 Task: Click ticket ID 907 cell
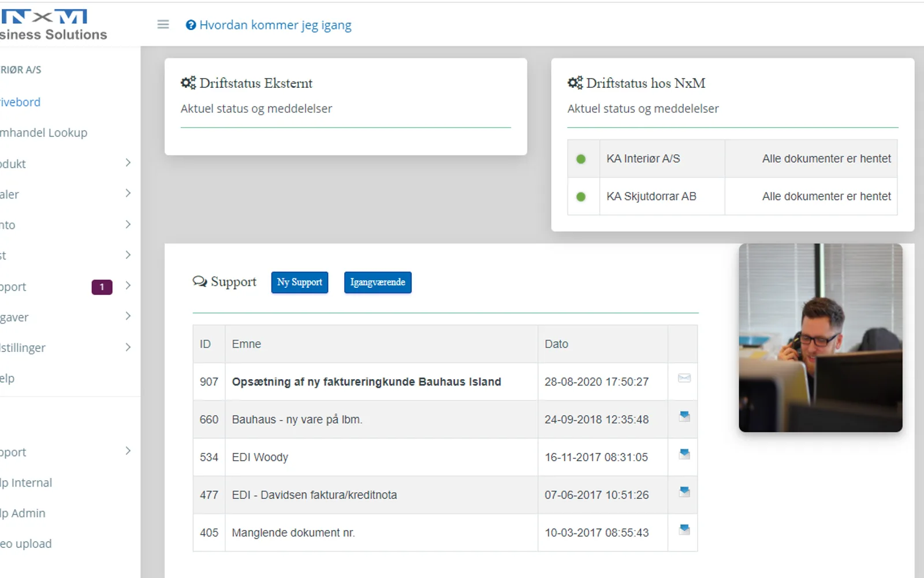[209, 381]
